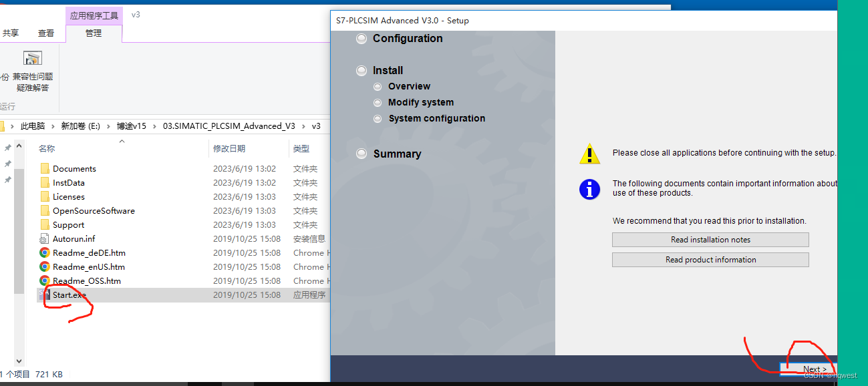868x386 pixels.
Task: Select the Modify system step bullet
Action: [x=378, y=102]
